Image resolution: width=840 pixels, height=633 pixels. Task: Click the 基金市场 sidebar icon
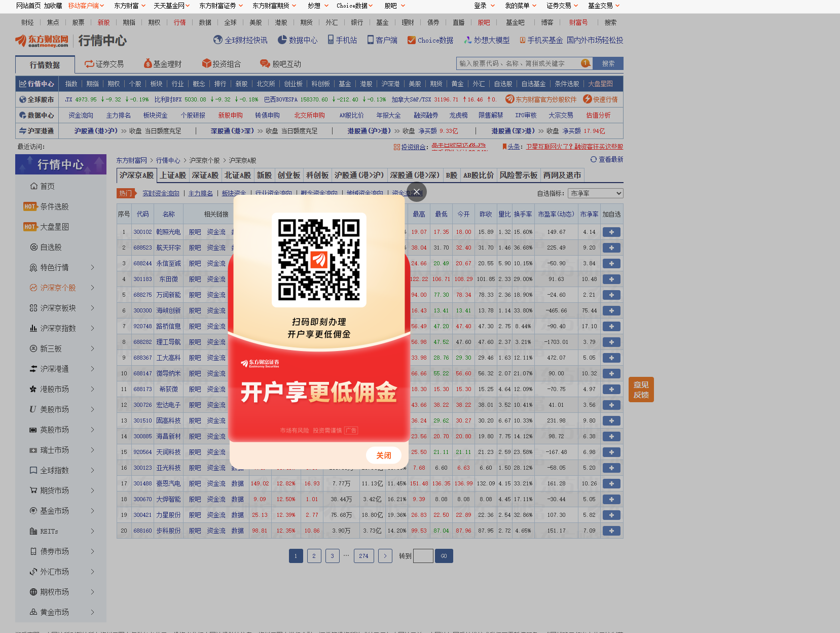point(33,511)
